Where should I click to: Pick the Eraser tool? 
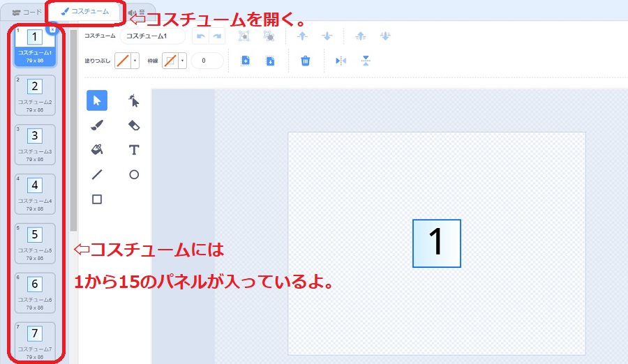[x=134, y=126]
